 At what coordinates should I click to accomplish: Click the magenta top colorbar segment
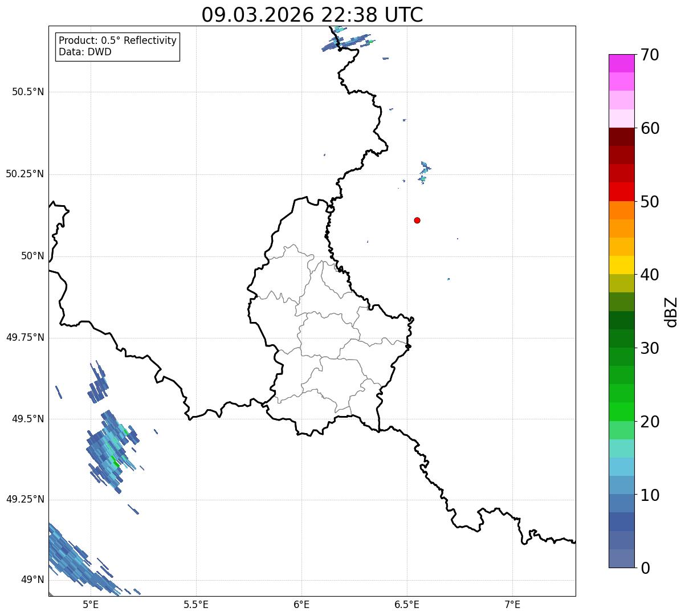tap(621, 63)
